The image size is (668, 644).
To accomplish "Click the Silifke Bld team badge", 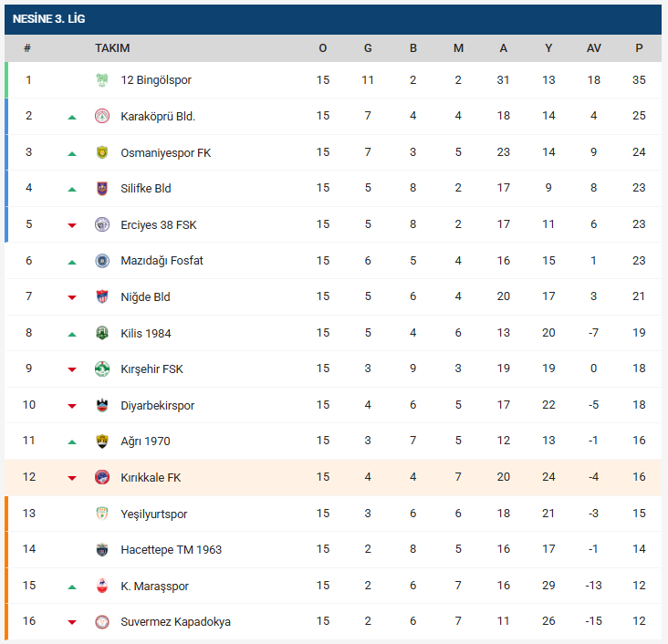I will click(102, 189).
